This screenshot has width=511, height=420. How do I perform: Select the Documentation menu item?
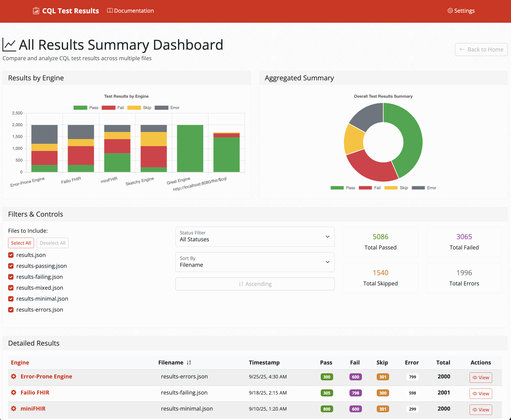134,11
